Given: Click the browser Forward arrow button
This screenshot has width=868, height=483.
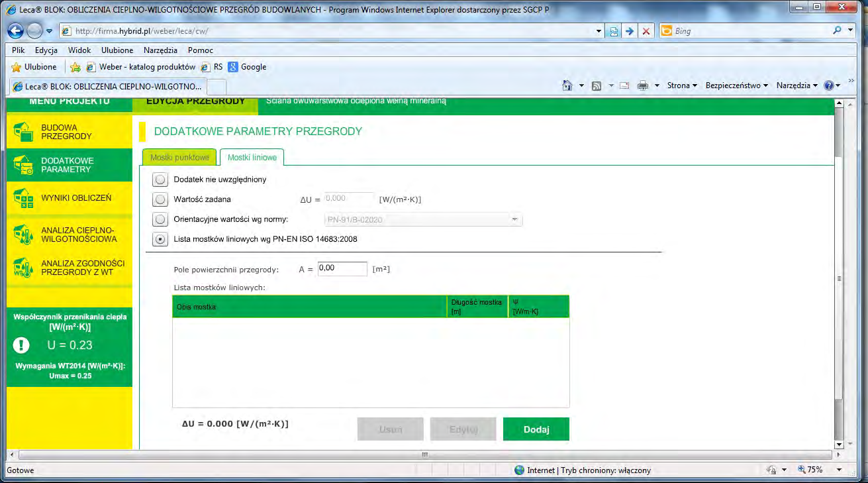Looking at the screenshot, I should click(x=34, y=31).
